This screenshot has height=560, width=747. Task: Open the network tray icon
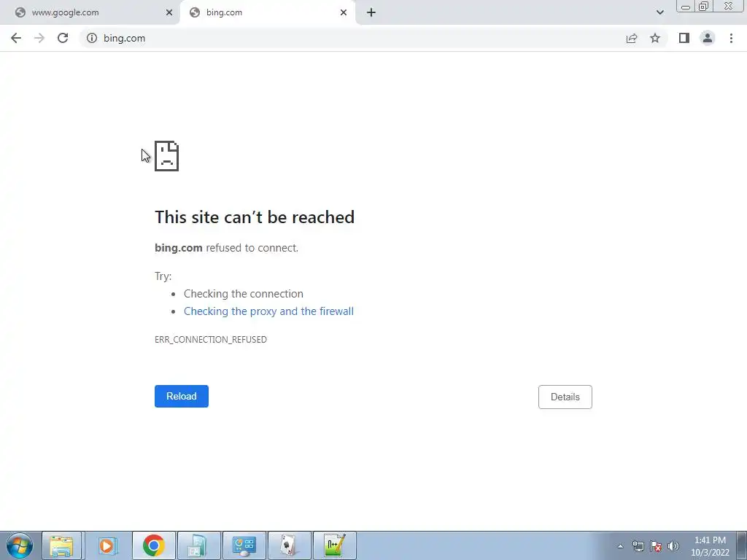638,546
